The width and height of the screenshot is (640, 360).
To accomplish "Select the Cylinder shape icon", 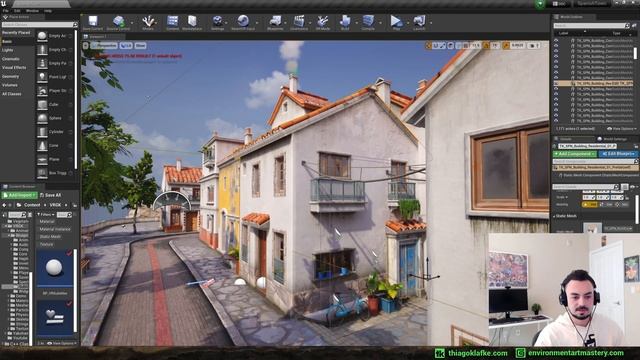I will point(42,132).
